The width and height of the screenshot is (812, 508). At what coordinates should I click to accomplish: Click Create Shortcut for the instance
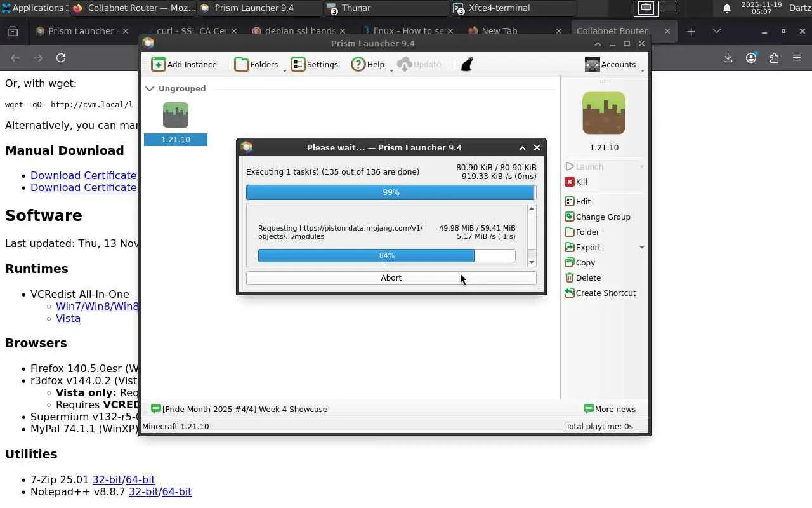(600, 293)
